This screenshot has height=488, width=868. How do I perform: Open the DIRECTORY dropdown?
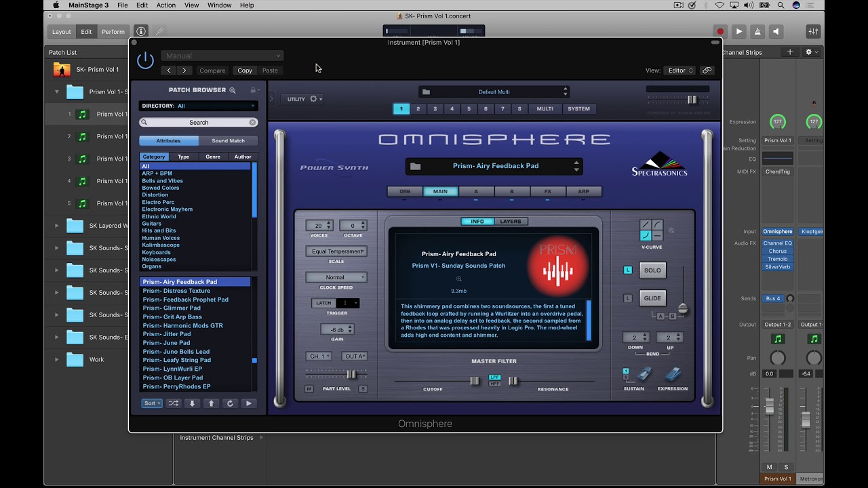click(197, 106)
